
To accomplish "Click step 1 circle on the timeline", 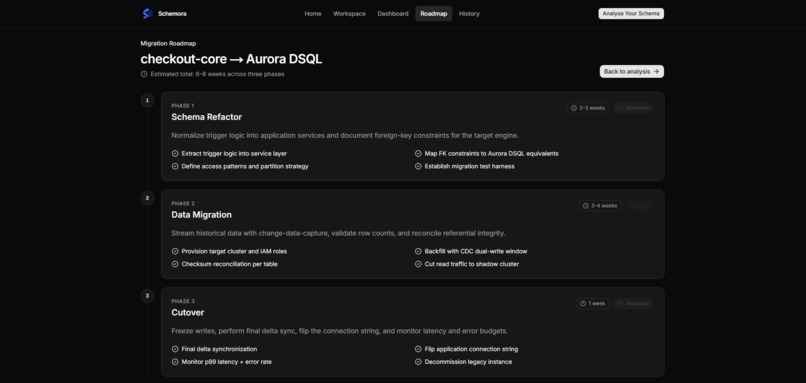I will 148,100.
